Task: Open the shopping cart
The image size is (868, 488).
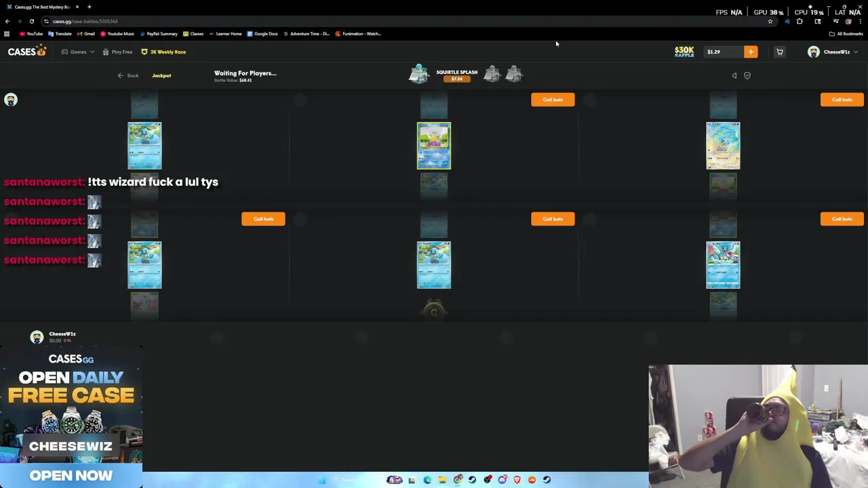Action: 780,52
